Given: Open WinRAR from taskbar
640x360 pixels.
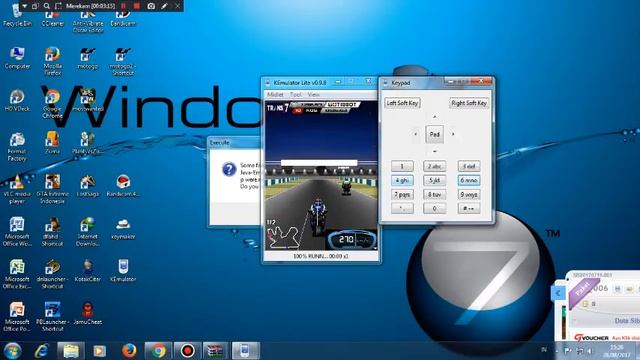Looking at the screenshot, I should pyautogui.click(x=216, y=351).
